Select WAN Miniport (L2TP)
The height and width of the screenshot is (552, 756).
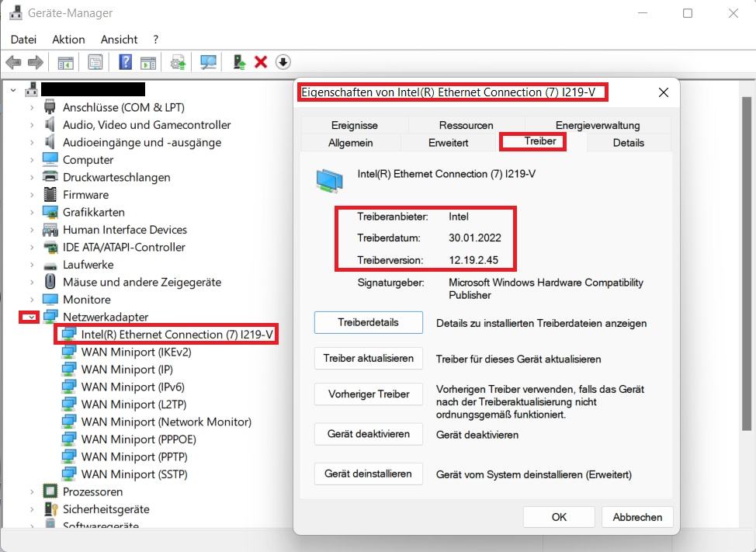click(134, 404)
